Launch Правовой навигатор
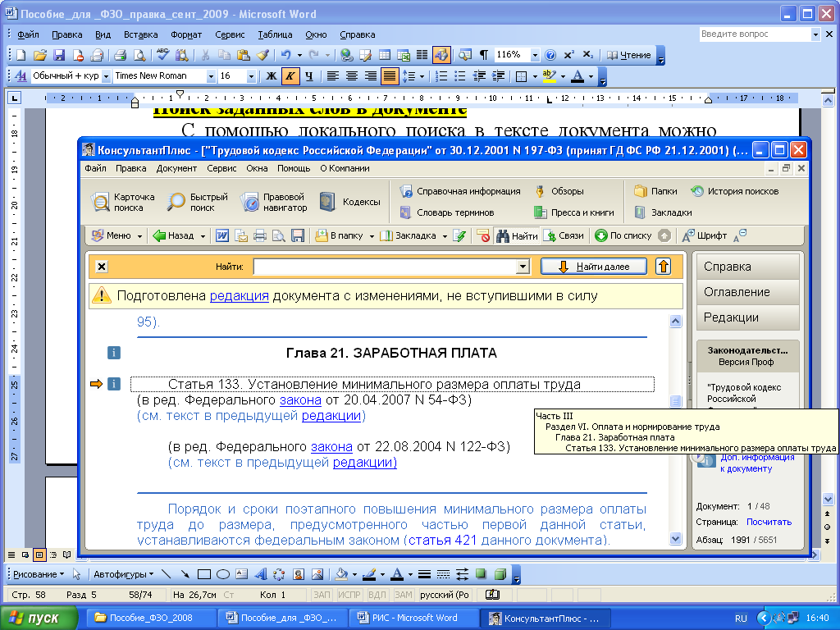840x630 pixels. [274, 202]
